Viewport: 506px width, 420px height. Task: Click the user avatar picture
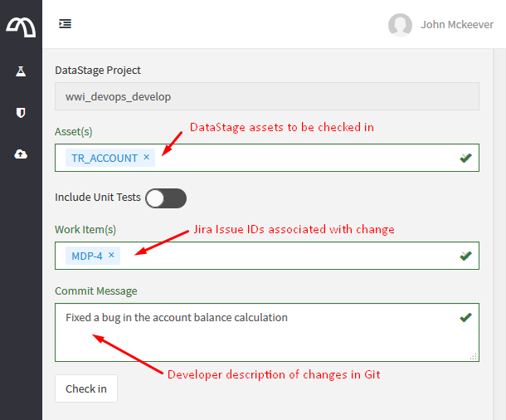coord(400,25)
